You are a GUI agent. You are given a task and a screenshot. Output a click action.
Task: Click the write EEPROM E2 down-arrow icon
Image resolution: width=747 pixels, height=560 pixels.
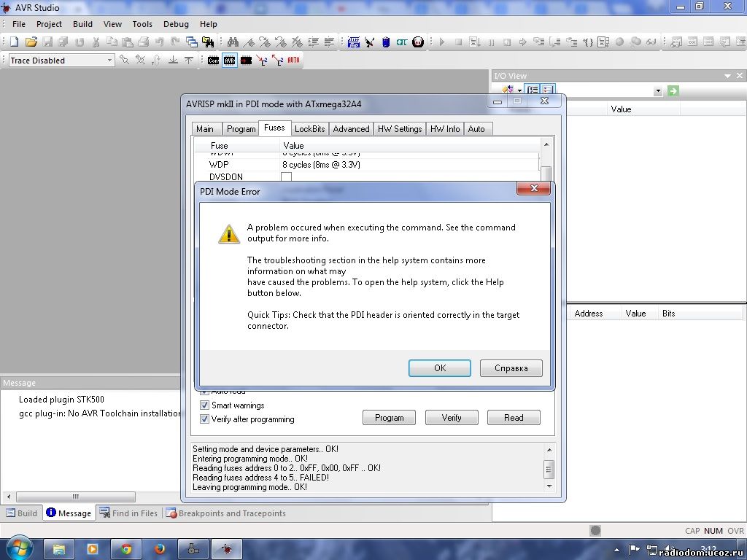coord(262,60)
